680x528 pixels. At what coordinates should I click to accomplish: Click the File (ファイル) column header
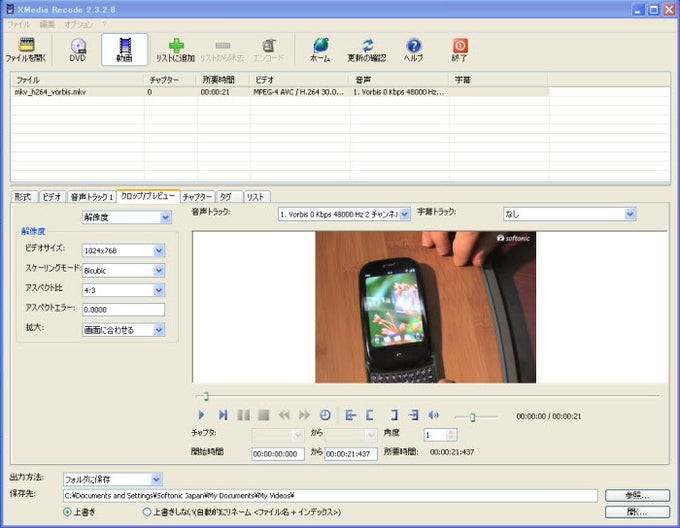[78, 80]
